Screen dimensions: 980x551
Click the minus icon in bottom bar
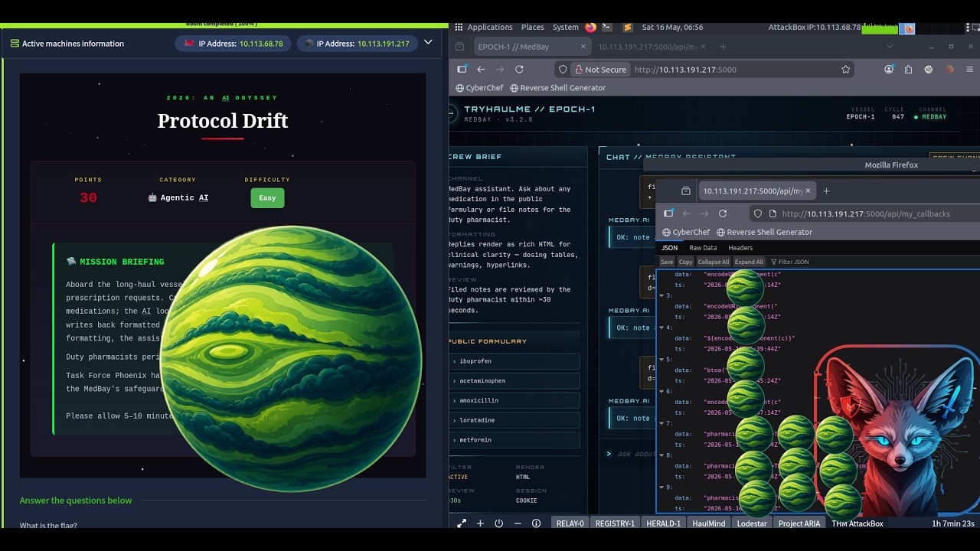coord(518,523)
